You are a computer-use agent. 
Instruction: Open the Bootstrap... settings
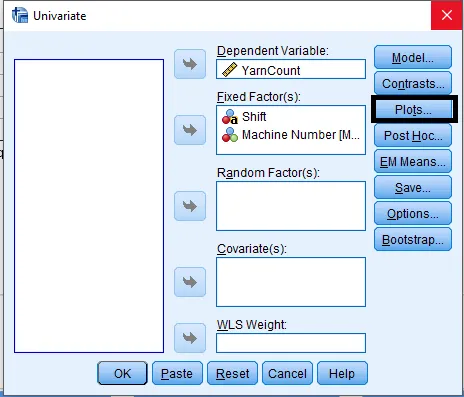[413, 239]
